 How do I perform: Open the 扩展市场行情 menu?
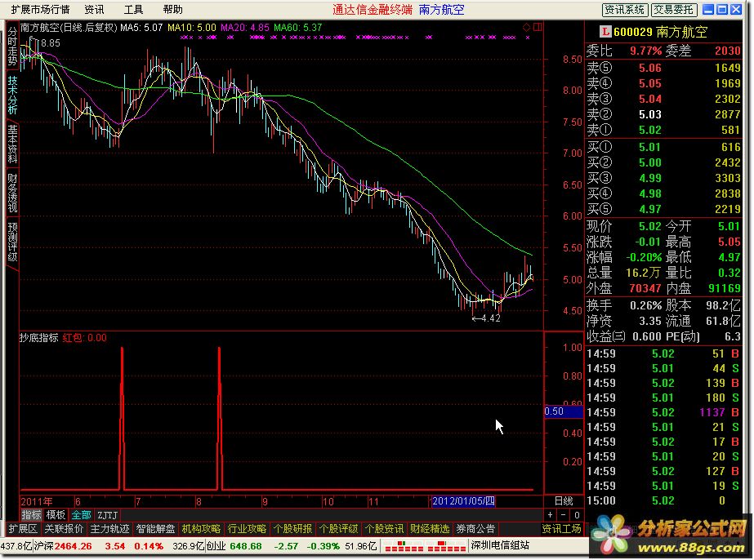pos(40,10)
